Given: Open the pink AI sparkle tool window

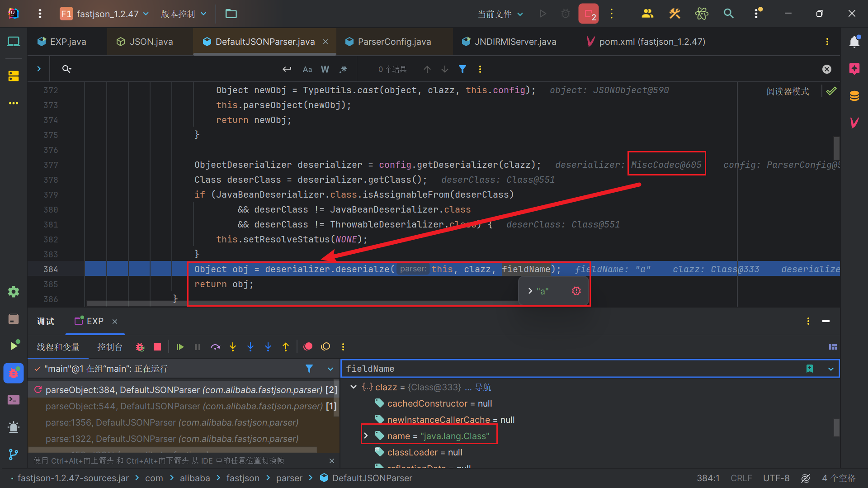Looking at the screenshot, I should pos(854,69).
